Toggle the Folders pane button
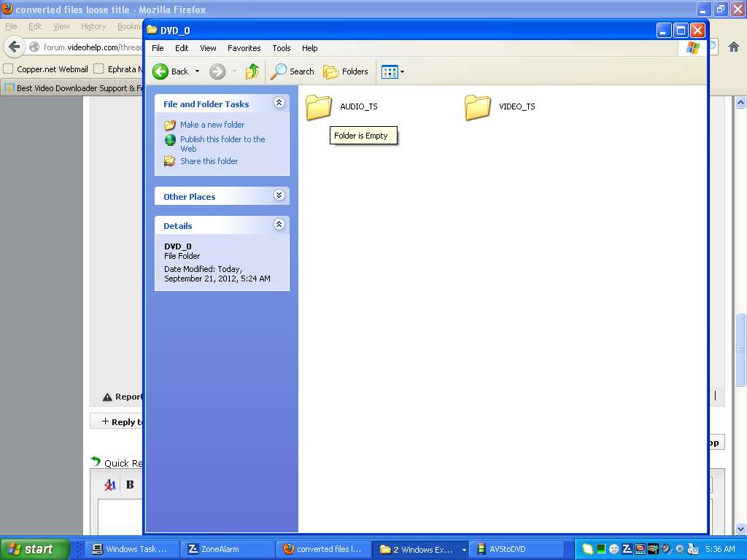Screen dimensions: 747x560 click(x=345, y=71)
